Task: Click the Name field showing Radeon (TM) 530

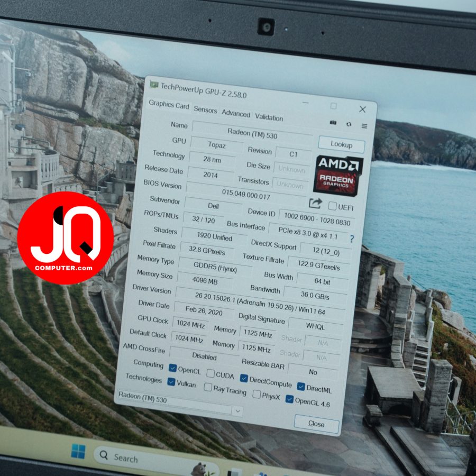Action: tap(252, 133)
